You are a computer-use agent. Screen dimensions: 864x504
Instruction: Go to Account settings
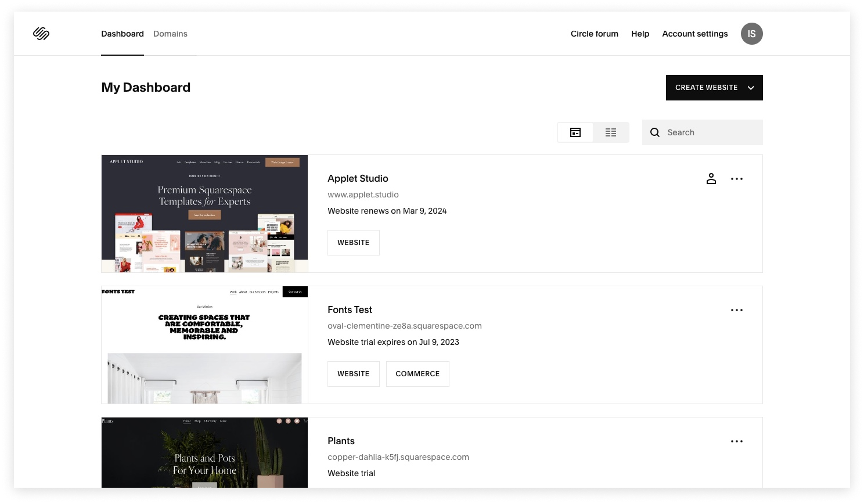(x=695, y=34)
